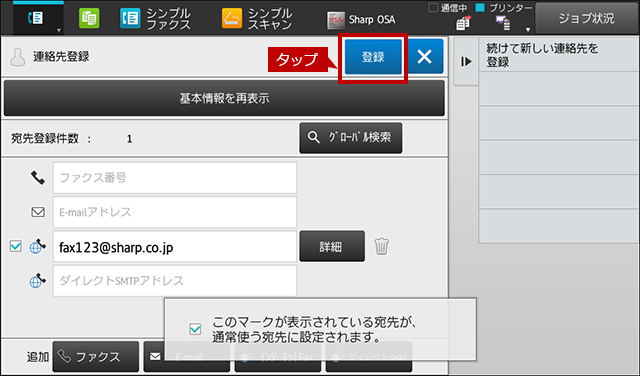
Task: Delete fax123 address with trash icon
Action: (382, 246)
